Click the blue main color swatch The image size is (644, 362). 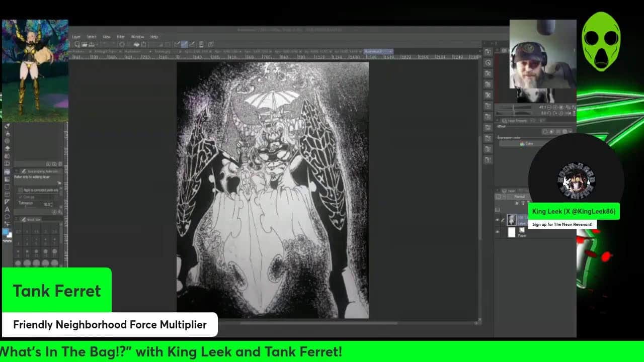point(6,232)
